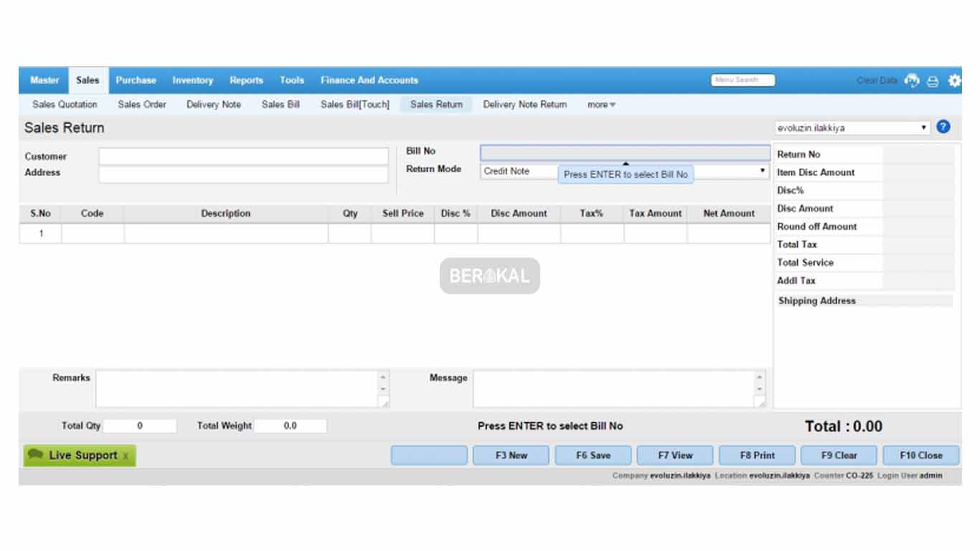Switch to the Sales Bill[Touch] page
The width and height of the screenshot is (980, 551).
click(x=354, y=105)
